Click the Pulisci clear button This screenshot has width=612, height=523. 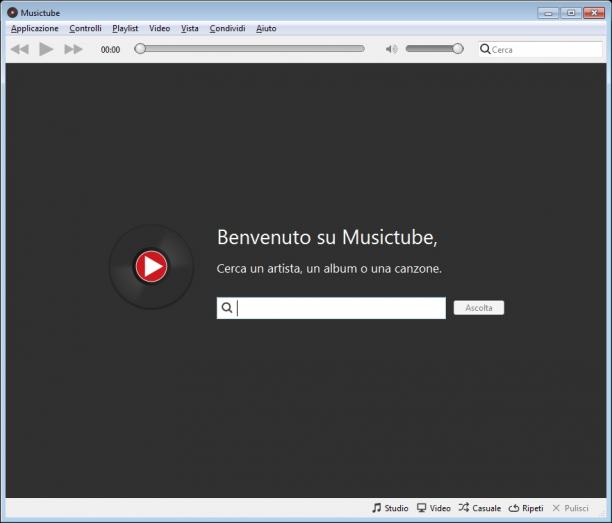570,508
